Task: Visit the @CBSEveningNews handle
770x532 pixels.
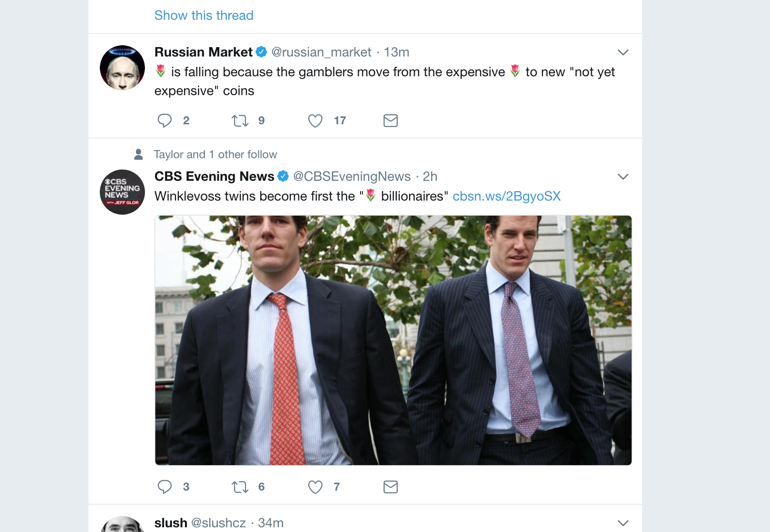Action: tap(352, 177)
